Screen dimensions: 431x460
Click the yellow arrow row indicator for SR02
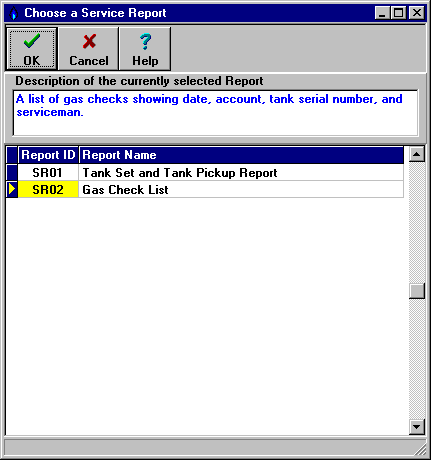click(12, 189)
